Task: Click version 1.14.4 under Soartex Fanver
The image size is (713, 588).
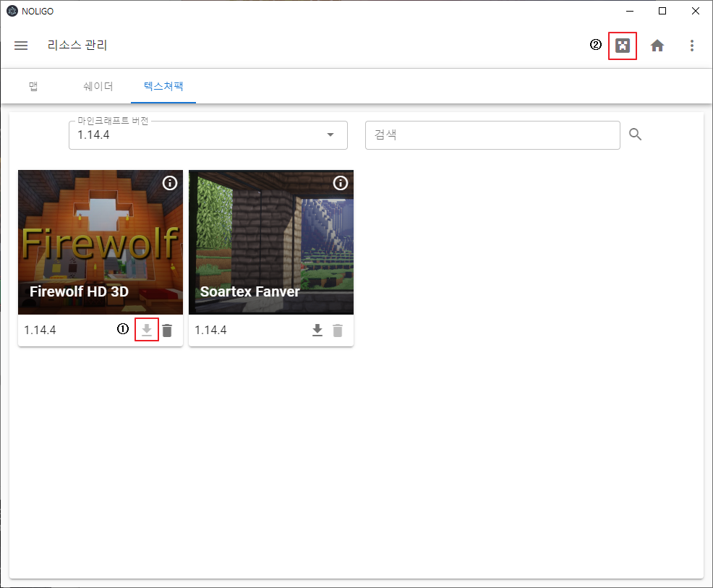Action: (210, 330)
